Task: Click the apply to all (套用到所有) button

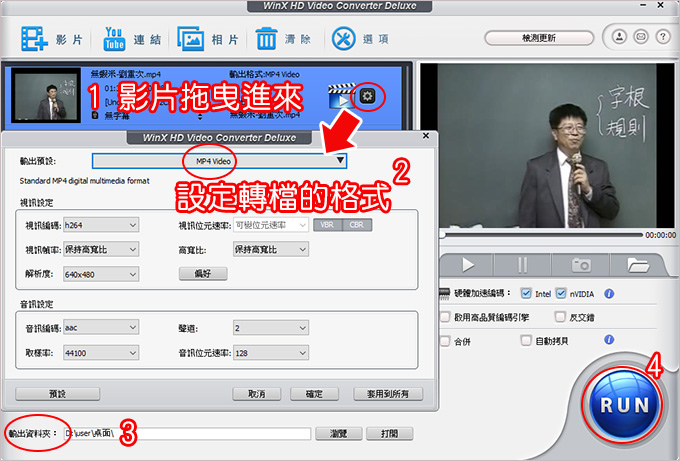Action: tap(388, 394)
